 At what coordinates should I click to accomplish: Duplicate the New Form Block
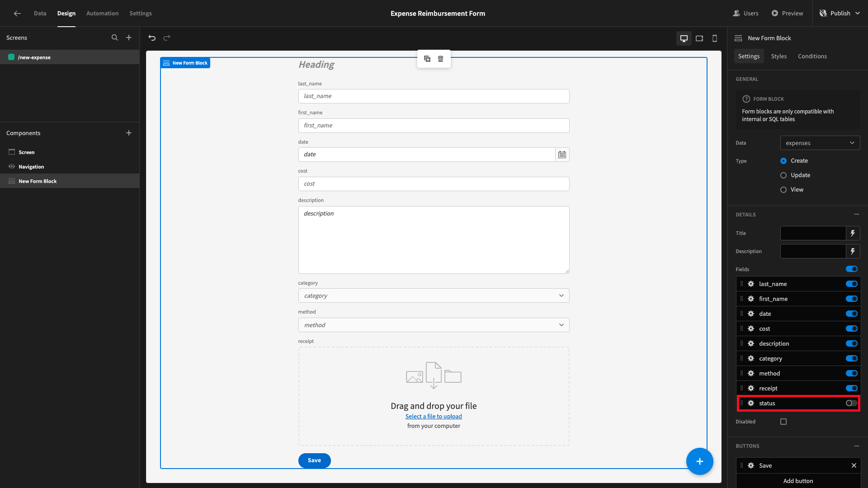coord(427,59)
